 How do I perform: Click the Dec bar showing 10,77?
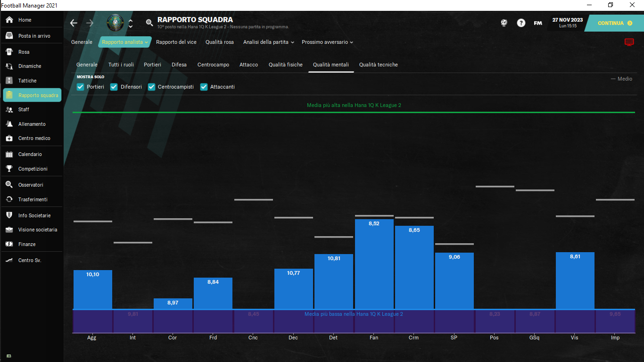coord(294,289)
